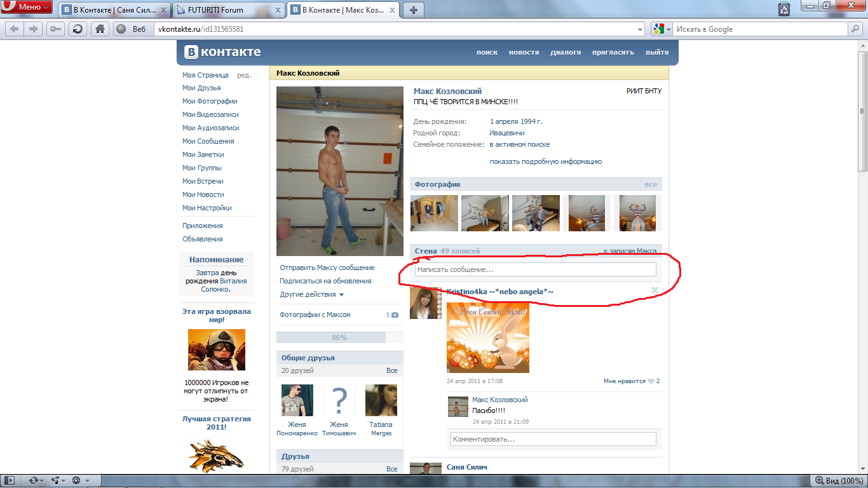Go back with the browser back arrow
The image size is (868, 488).
14,29
